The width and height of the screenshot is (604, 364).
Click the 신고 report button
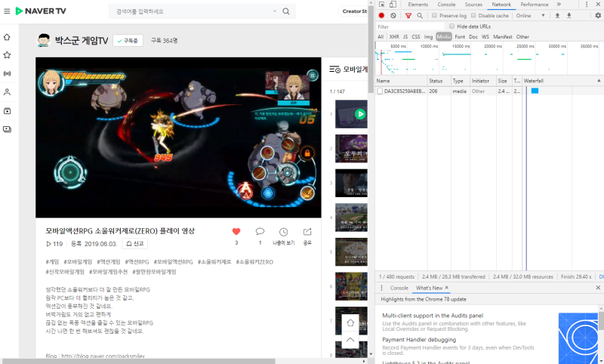[135, 243]
